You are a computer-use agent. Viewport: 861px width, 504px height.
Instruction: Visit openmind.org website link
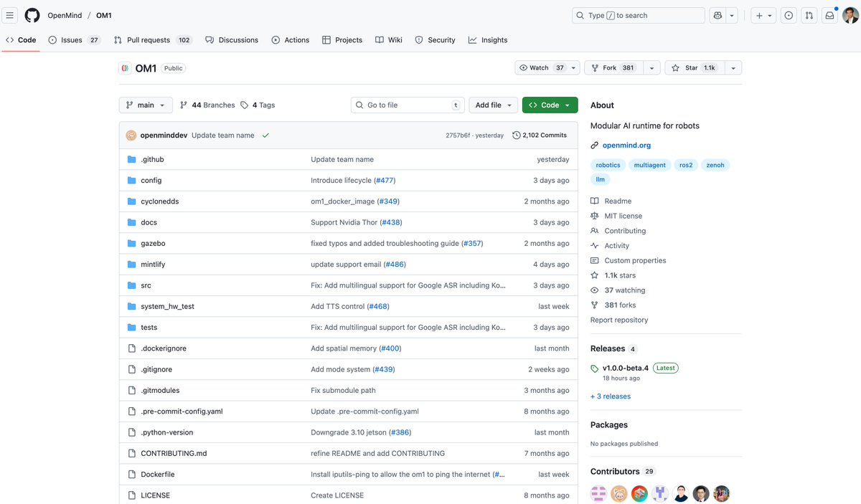click(x=626, y=146)
